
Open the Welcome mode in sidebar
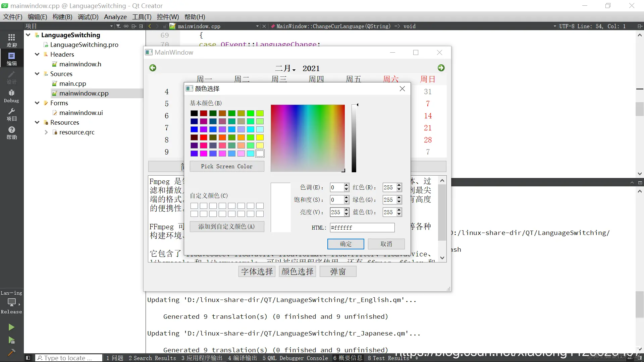pyautogui.click(x=11, y=40)
